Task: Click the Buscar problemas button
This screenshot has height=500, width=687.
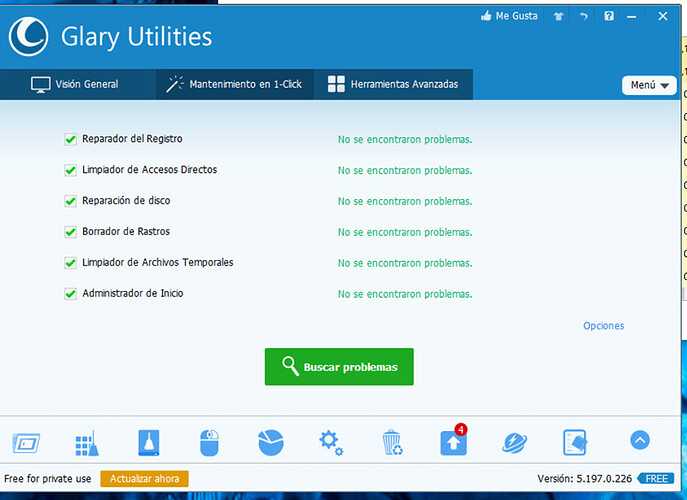Action: point(339,367)
